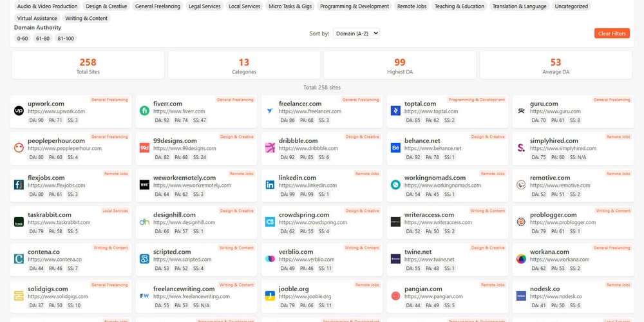Click the Programming & Development tag on toptal.com
644x322 pixels.
coord(477,100)
